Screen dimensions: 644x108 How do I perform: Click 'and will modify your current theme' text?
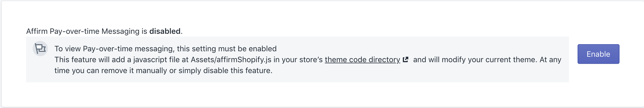[474, 59]
